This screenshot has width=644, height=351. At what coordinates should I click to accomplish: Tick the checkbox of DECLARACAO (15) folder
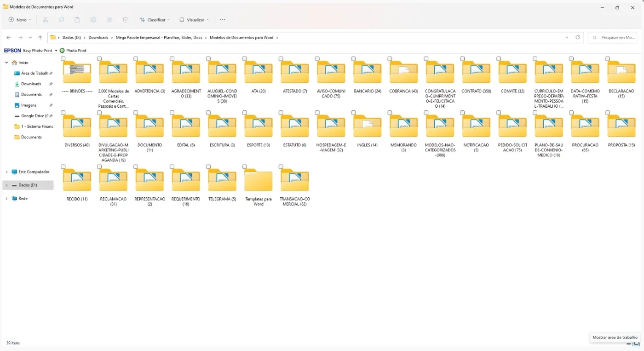click(608, 59)
